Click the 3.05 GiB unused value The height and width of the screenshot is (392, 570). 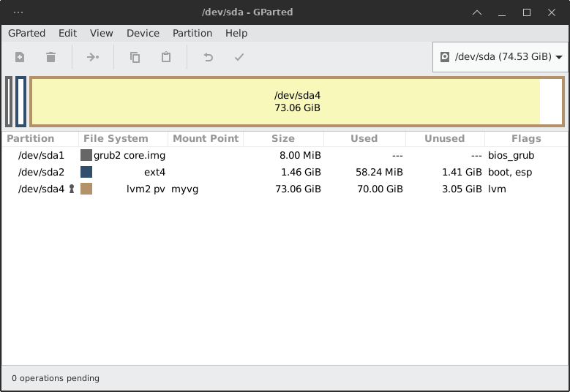coord(462,189)
